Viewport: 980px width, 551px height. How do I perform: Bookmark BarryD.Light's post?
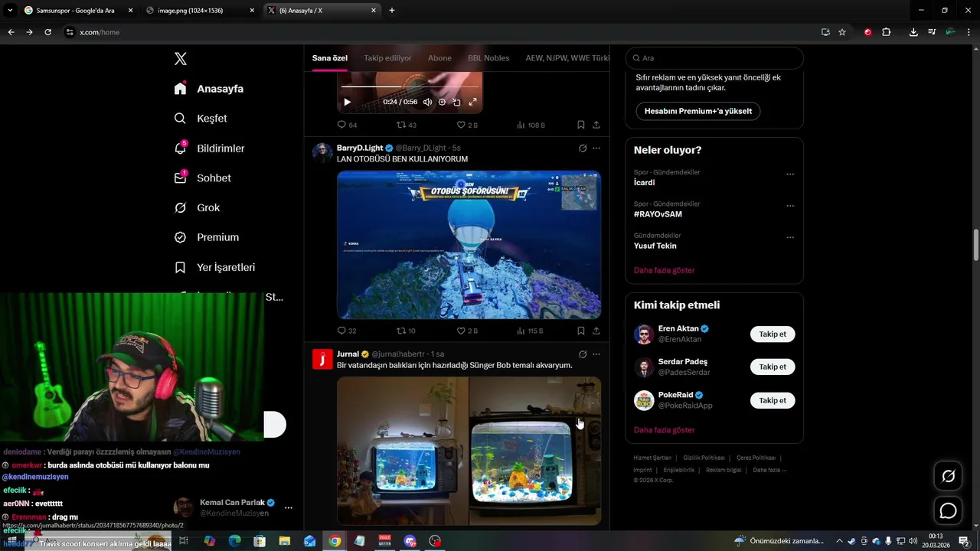tap(580, 331)
